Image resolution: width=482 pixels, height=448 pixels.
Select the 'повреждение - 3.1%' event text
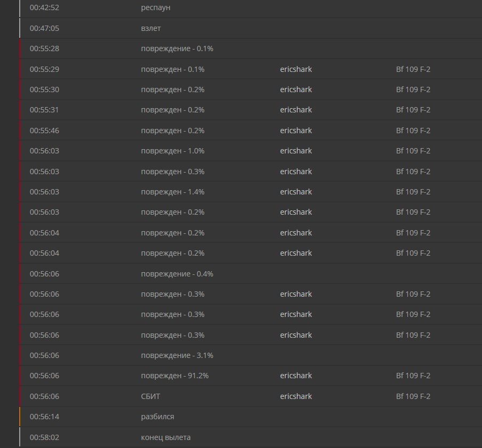(177, 356)
